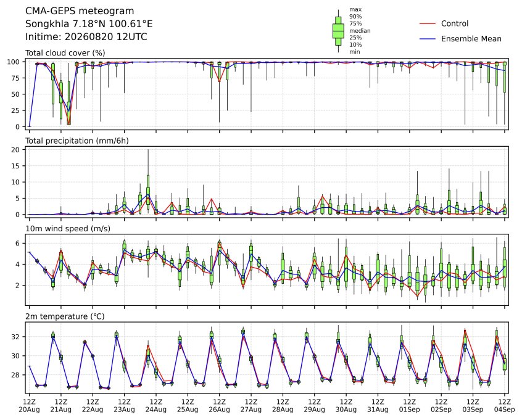Select the Control legend label
522x420 pixels.
pyautogui.click(x=454, y=23)
